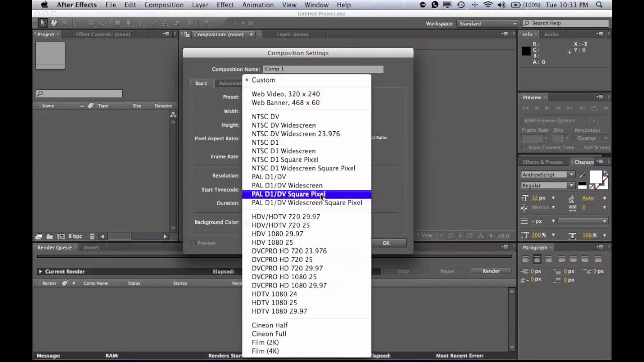Screen dimensions: 644x362
Task: Expand the Current Render disclosure triangle
Action: coord(40,271)
